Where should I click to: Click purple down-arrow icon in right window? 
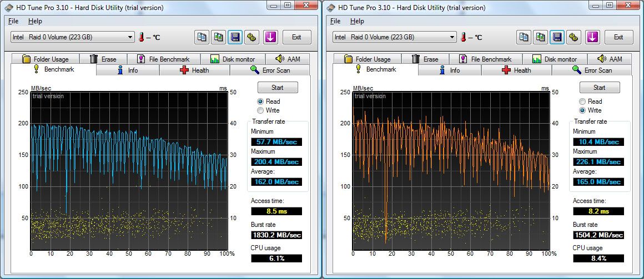592,37
